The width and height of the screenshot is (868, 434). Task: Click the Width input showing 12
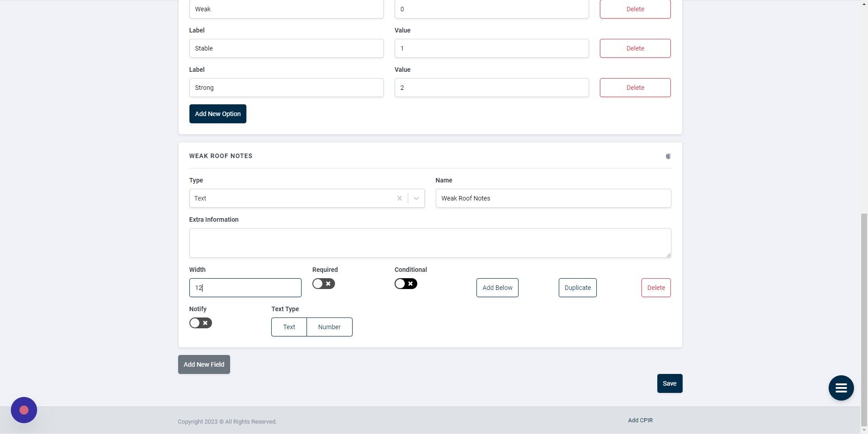(x=245, y=288)
